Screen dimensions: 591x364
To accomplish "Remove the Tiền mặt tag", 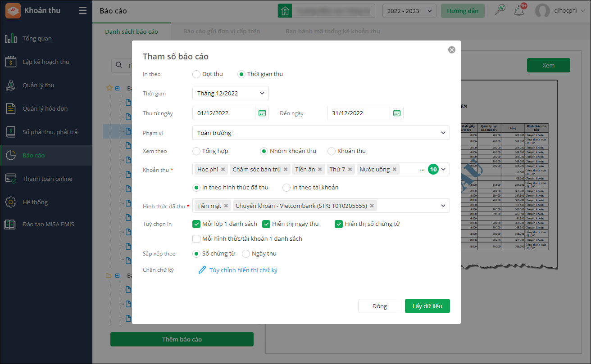I will coord(226,206).
